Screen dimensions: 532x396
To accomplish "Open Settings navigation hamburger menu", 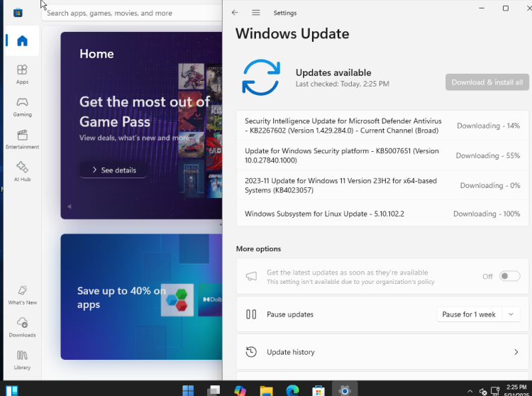I will pyautogui.click(x=256, y=13).
